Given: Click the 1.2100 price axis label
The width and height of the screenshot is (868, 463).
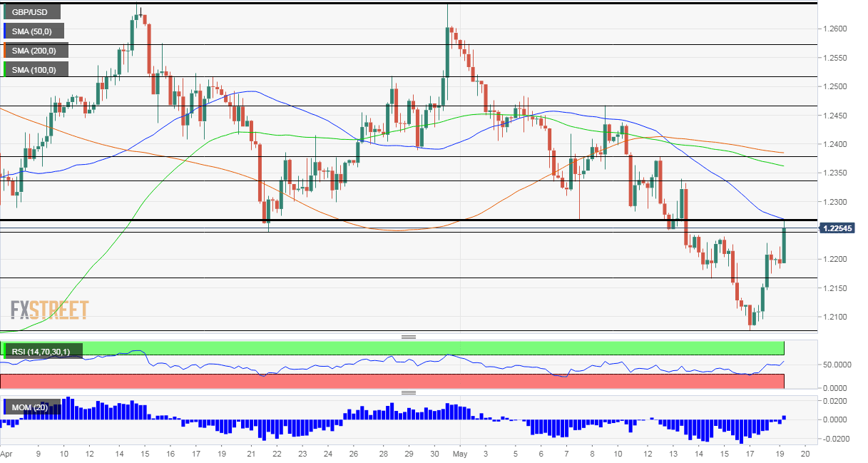Looking at the screenshot, I should click(x=834, y=317).
